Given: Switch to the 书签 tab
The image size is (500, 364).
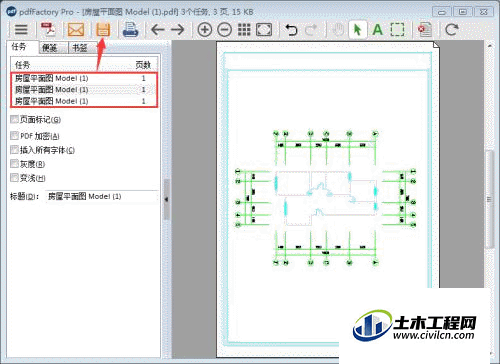Looking at the screenshot, I should [80, 48].
